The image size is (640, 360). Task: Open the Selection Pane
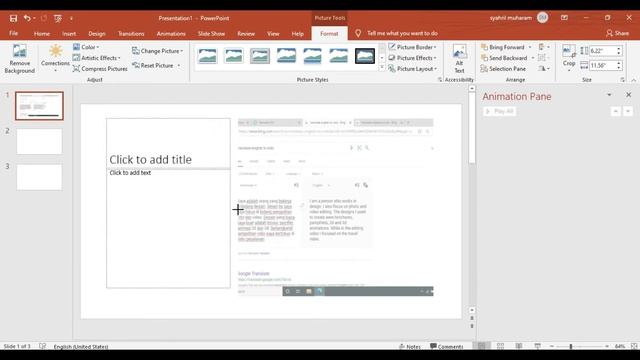(503, 69)
